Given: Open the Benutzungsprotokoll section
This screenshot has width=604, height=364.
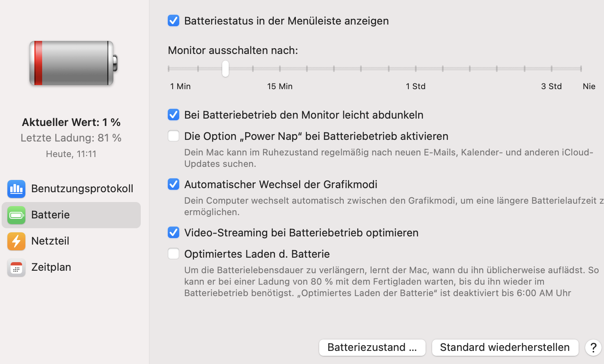Looking at the screenshot, I should pos(82,189).
